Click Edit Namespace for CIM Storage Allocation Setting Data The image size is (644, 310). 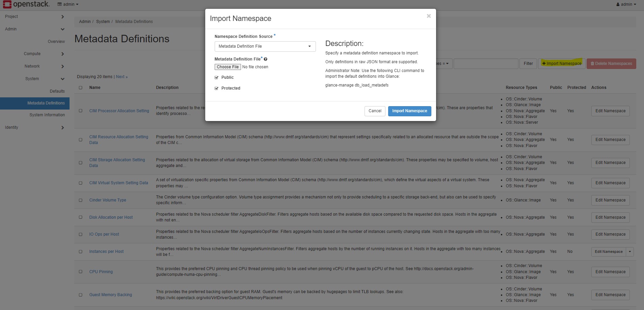coord(611,163)
